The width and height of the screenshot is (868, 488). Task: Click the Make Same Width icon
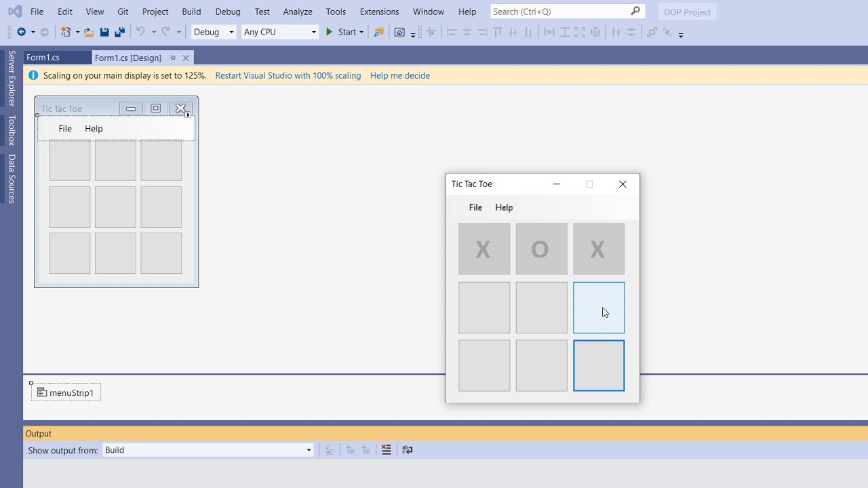point(549,32)
